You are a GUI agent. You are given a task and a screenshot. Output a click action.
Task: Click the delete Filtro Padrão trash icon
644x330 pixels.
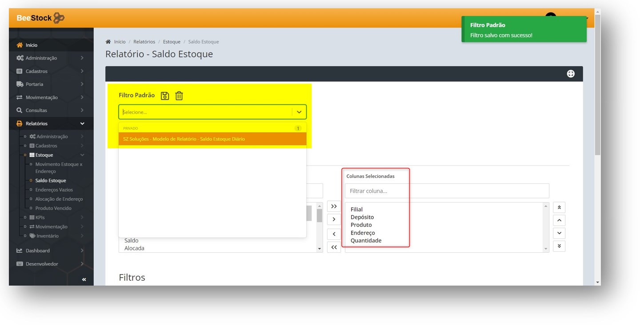click(179, 95)
